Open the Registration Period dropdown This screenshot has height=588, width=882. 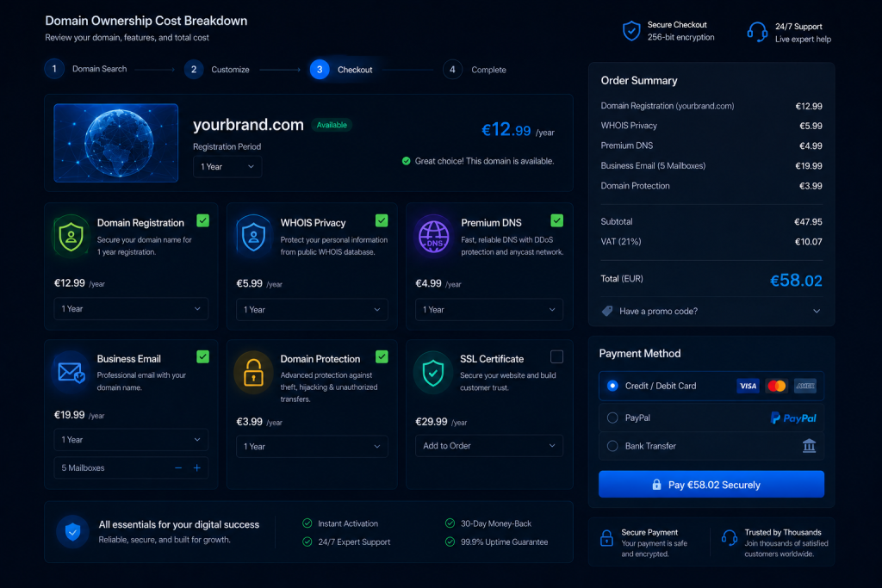tap(227, 166)
